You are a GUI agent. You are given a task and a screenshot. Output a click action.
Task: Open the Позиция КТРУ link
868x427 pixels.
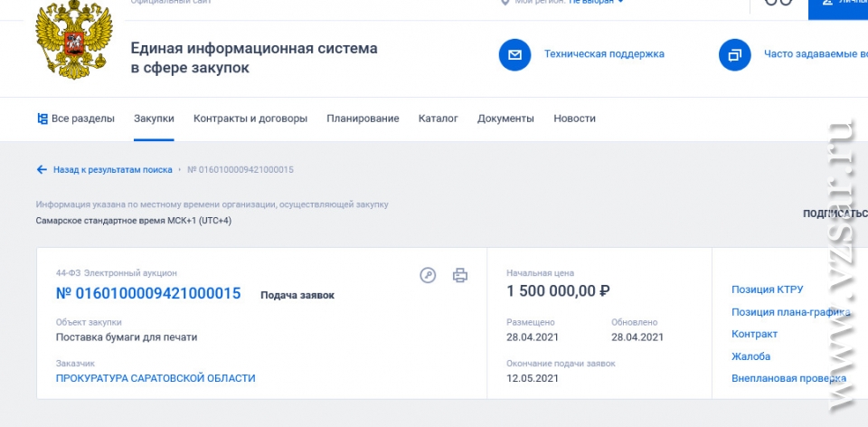(x=768, y=289)
